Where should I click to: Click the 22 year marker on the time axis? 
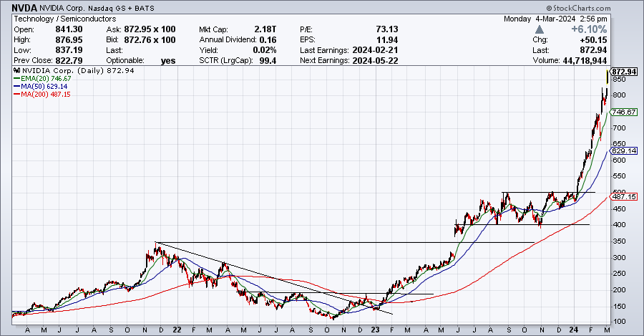[x=177, y=330]
